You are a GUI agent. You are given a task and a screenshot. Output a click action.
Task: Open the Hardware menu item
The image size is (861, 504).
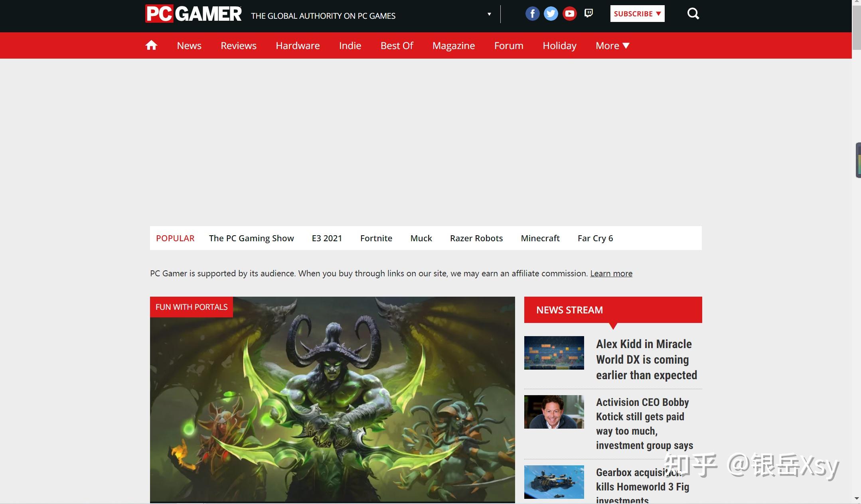tap(298, 45)
